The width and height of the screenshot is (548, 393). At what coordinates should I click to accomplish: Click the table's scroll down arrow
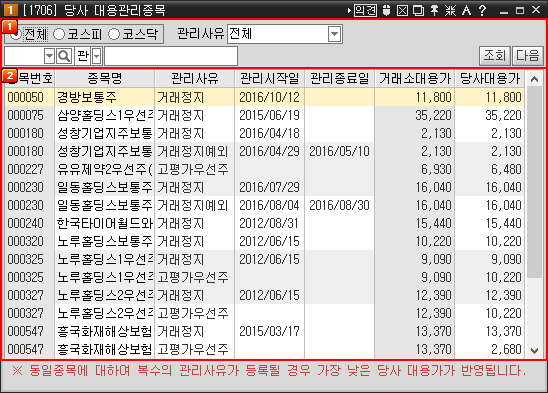pos(534,350)
